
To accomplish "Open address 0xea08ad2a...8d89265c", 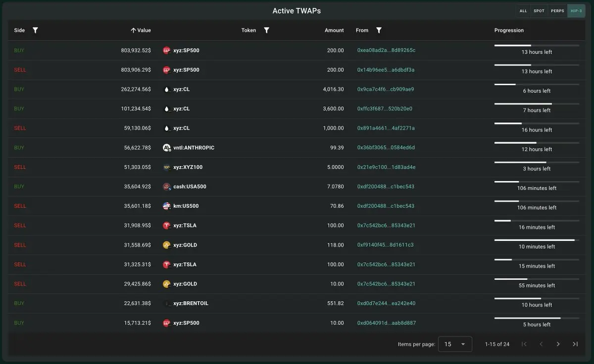I will tap(386, 50).
